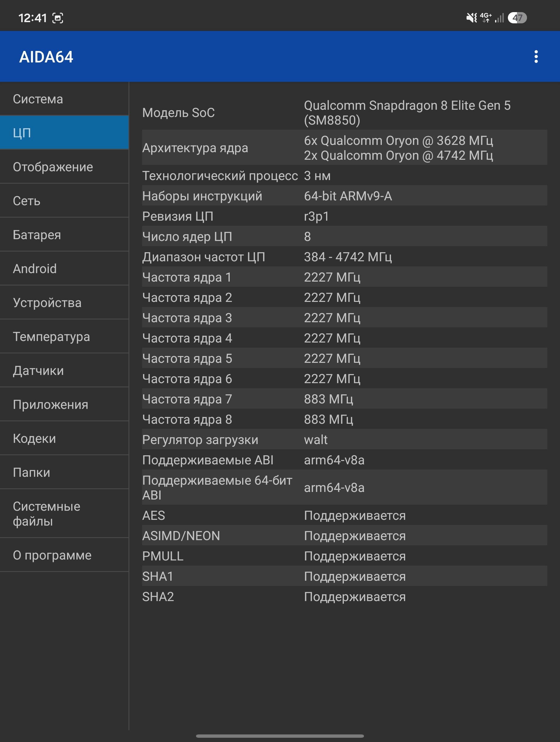Switch to the Android section
This screenshot has width=560, height=742.
point(64,268)
